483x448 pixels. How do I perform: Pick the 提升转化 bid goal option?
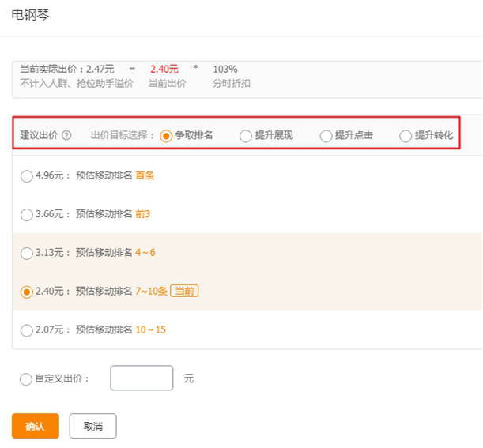click(406, 136)
